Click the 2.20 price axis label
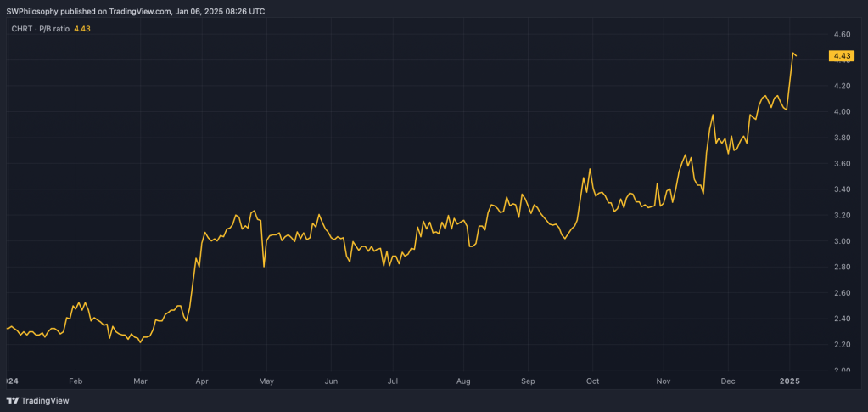This screenshot has height=412, width=868. point(842,344)
